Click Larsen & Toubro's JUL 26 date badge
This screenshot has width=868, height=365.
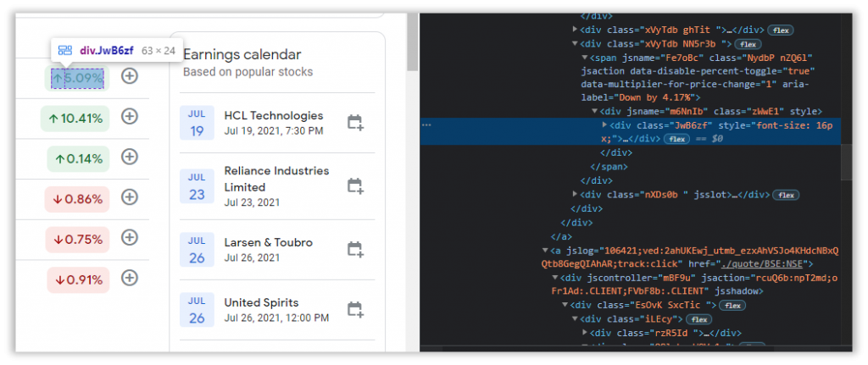point(197,250)
